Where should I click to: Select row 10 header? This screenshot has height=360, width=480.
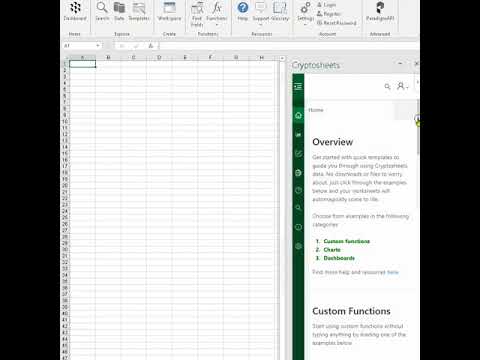[x=65, y=121]
